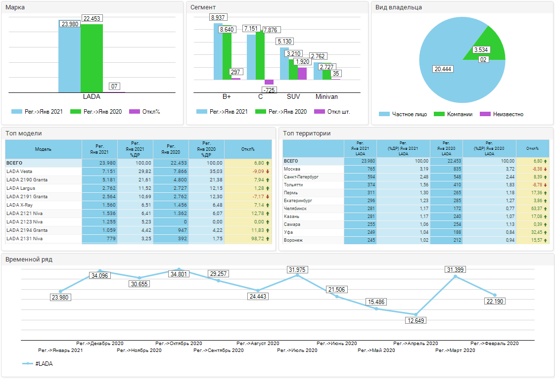555x392 pixels.
Task: Click green up arrow in LADA 2131 Niva row
Action: click(268, 239)
